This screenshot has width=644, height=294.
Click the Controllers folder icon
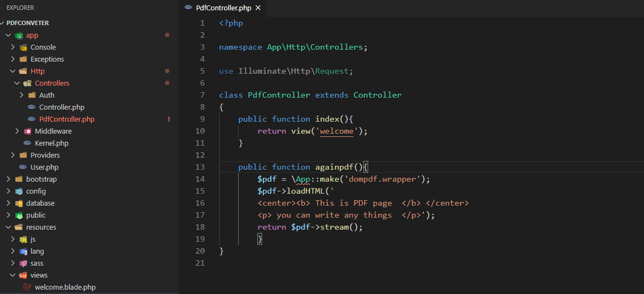click(27, 83)
